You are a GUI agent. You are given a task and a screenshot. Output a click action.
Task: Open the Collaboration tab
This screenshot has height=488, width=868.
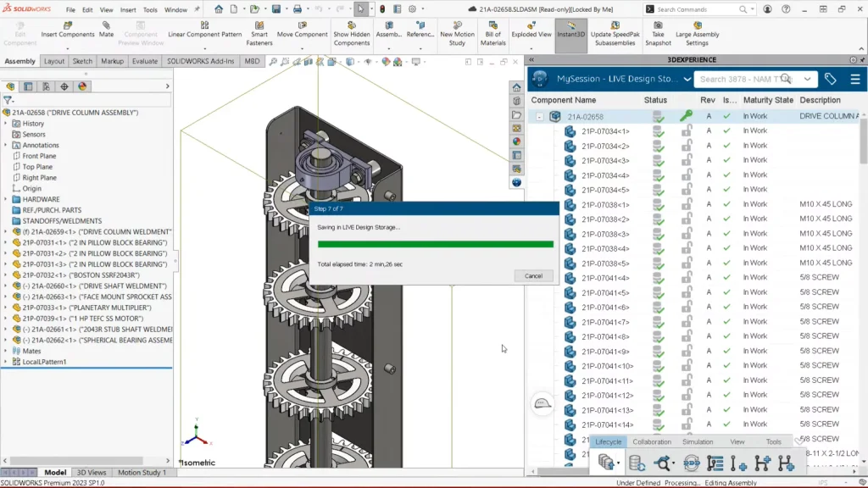click(652, 441)
